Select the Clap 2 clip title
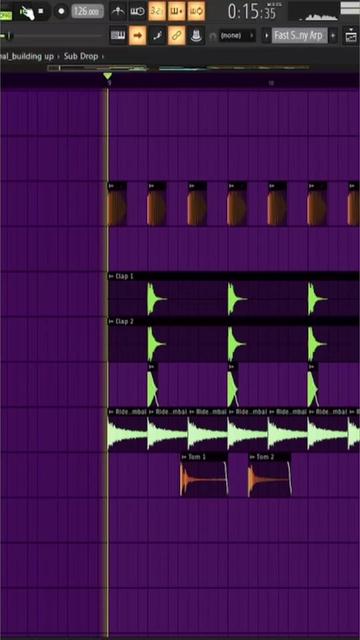Viewport: 360px width, 640px height. [124, 322]
